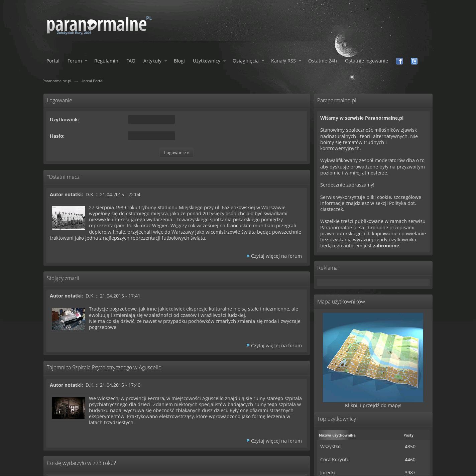Open the Regulamin menu item
Screen dimensions: 476x476
click(106, 61)
